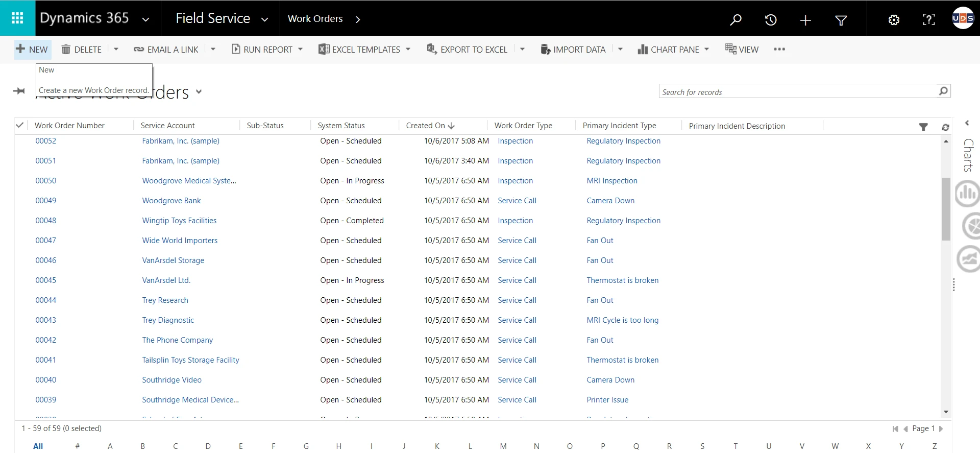Show All records in alphabet filter

pos(38,446)
